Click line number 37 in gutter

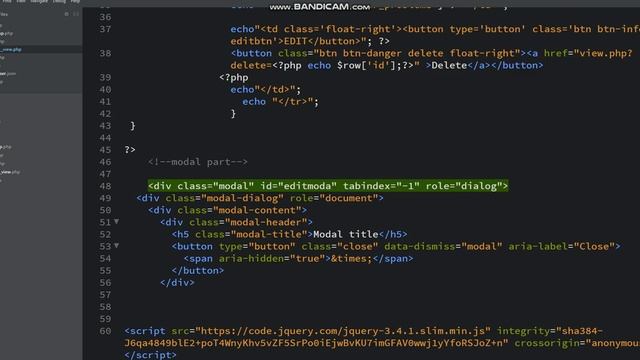pos(105,29)
